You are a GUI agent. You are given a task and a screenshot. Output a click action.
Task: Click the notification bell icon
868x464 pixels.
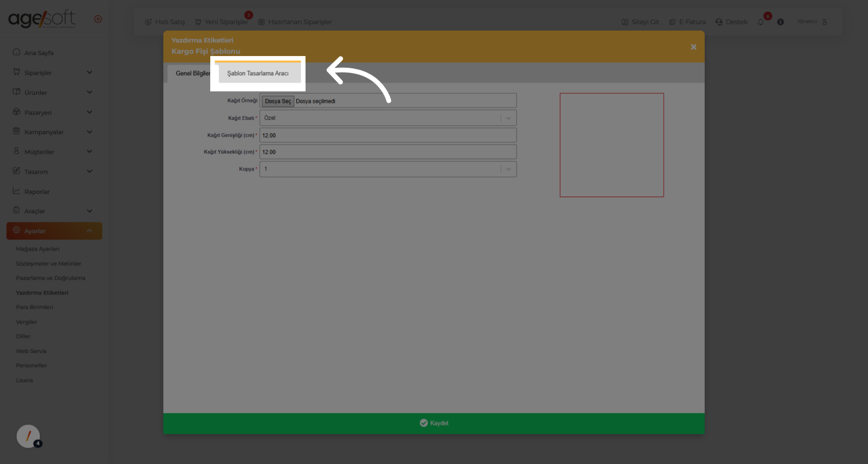tap(761, 22)
